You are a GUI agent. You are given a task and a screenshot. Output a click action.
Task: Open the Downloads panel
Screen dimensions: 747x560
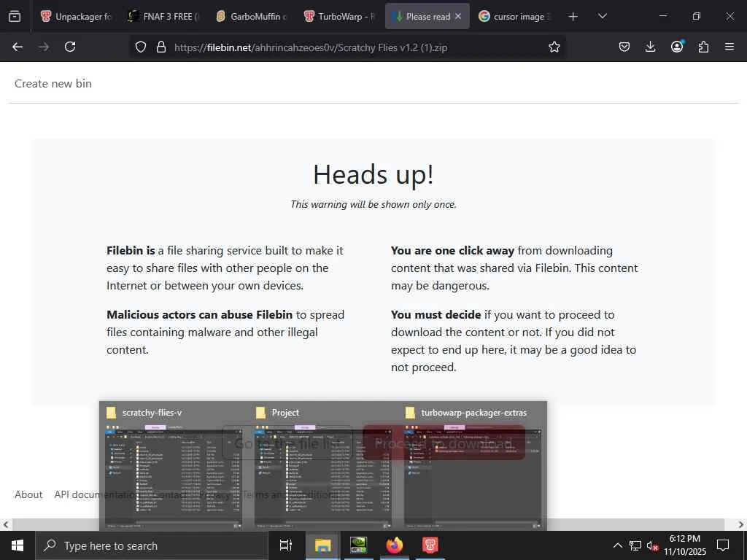(x=650, y=47)
